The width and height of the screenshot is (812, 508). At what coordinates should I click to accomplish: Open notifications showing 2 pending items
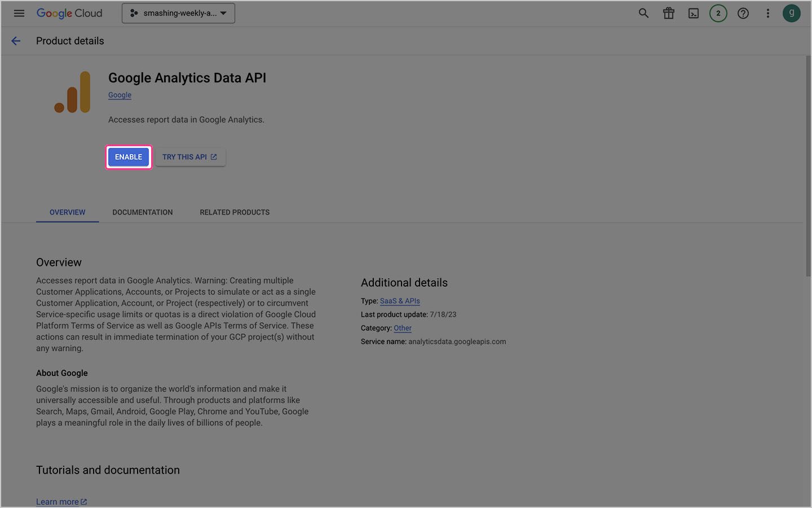coord(718,13)
